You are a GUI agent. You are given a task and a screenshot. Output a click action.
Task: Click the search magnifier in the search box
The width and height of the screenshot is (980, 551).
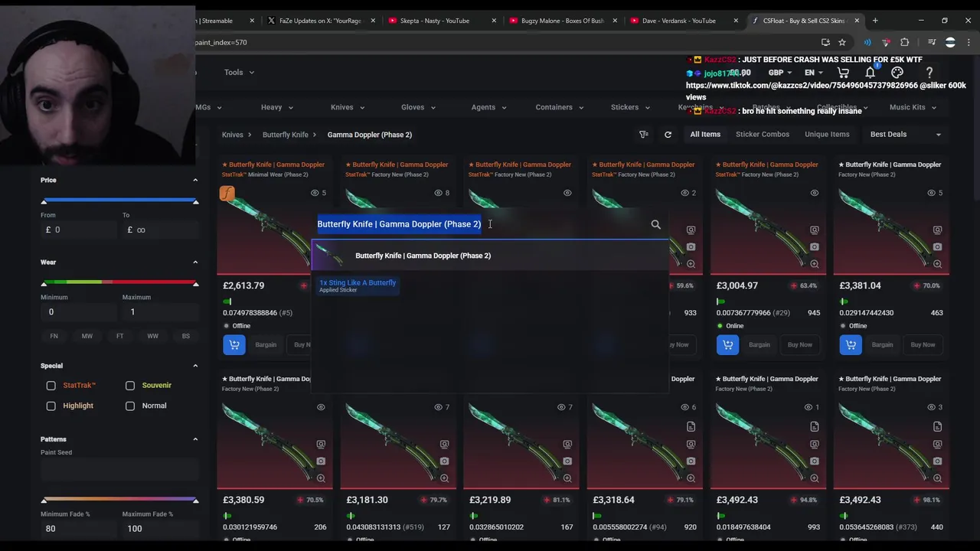[655, 224]
